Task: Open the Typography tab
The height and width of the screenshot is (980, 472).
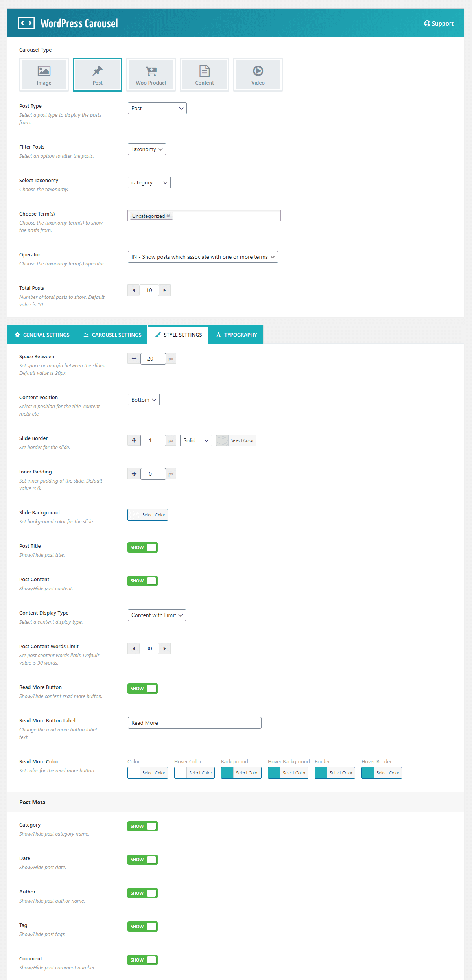Action: point(236,335)
